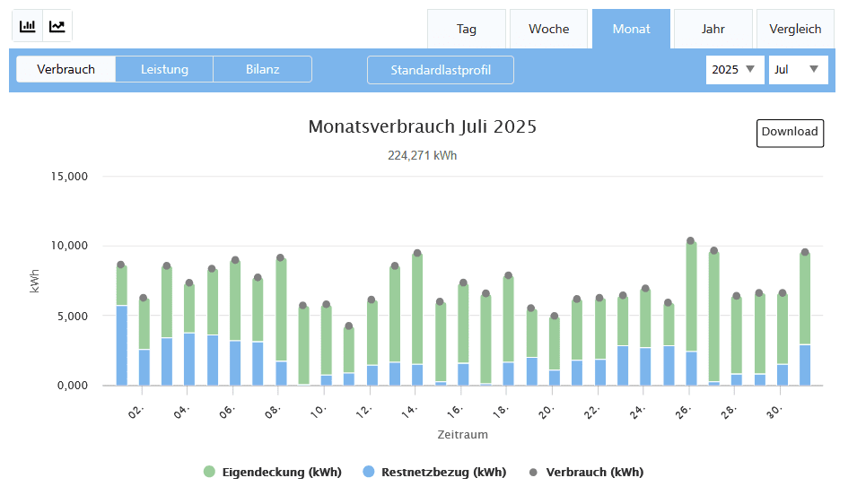Switch to Bilanz view
Image resolution: width=857 pixels, height=504 pixels.
point(262,69)
